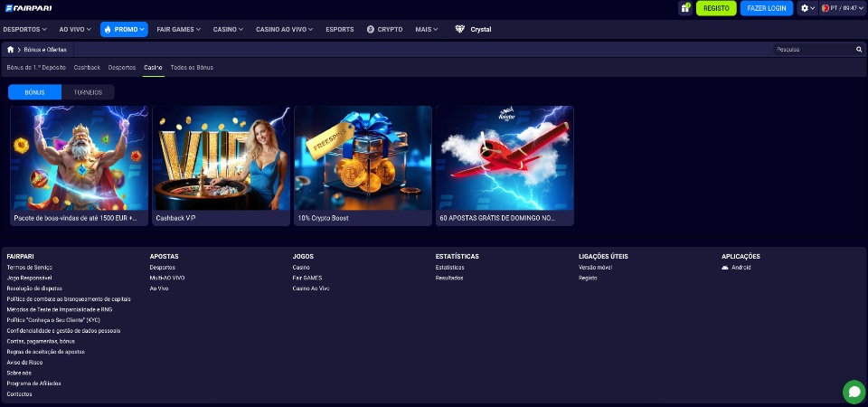Click the home breadcrumb icon
The height and width of the screenshot is (407, 868).
pos(11,50)
